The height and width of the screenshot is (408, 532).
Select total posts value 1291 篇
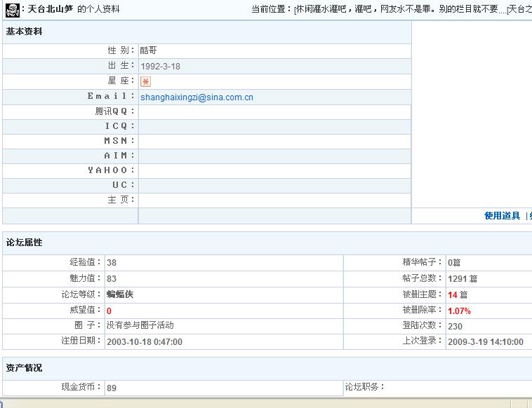(463, 278)
